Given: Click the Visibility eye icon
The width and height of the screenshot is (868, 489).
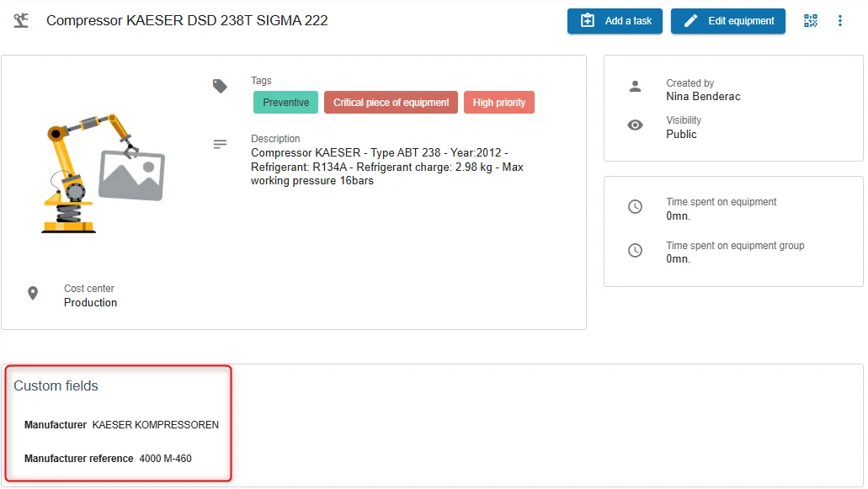Looking at the screenshot, I should click(635, 125).
